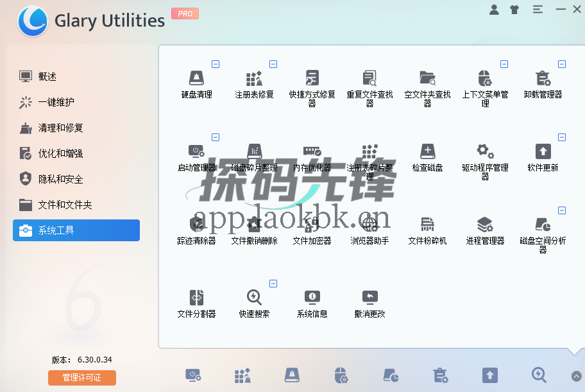Launch 注册表碎片整理 registry defrag
This screenshot has width=585, height=392.
(x=369, y=162)
